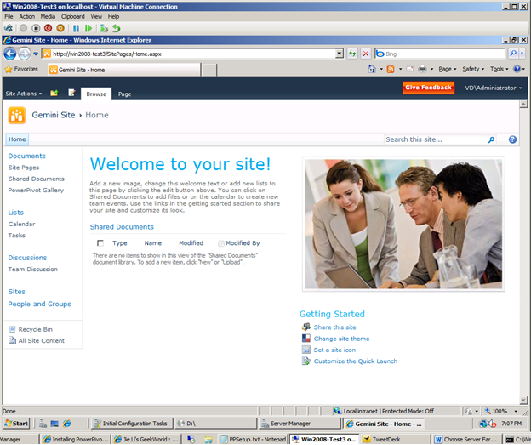Click the team photo on home page

(403, 224)
